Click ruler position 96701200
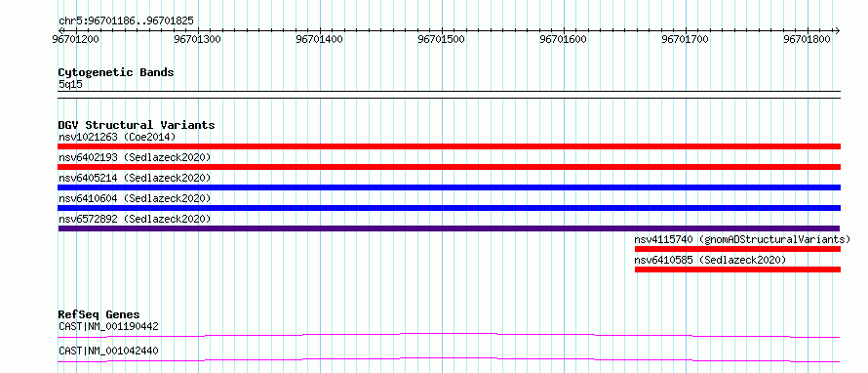This screenshot has width=868, height=373. [76, 40]
